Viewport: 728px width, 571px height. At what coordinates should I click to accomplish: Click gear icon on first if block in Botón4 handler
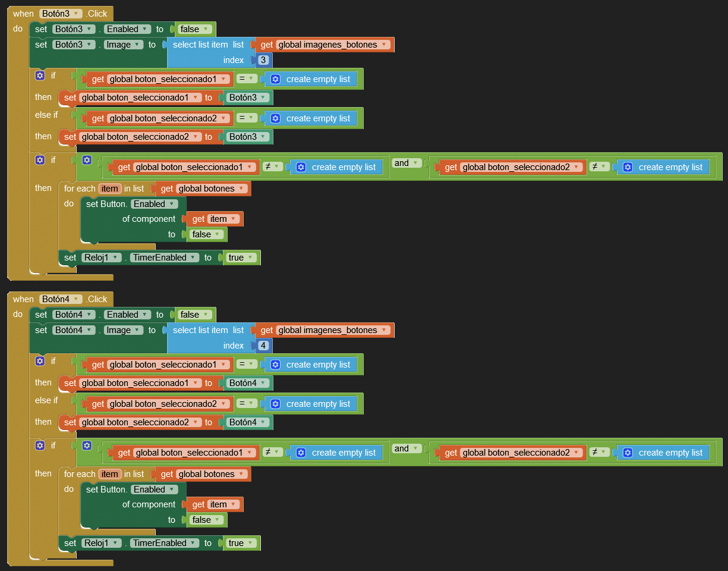tap(40, 361)
